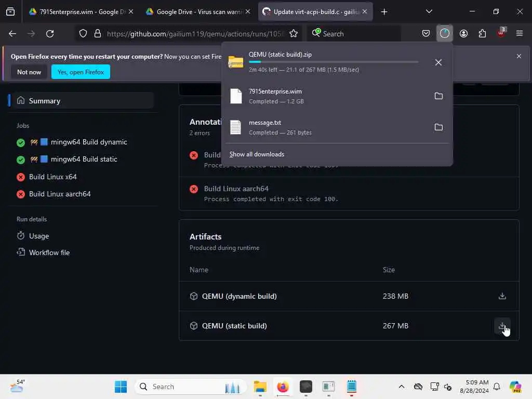Show hidden system tray icons

pos(402,387)
